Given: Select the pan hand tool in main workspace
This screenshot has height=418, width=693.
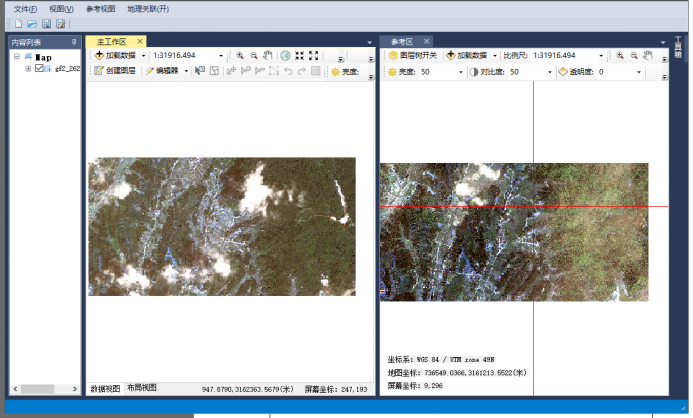Looking at the screenshot, I should (268, 56).
